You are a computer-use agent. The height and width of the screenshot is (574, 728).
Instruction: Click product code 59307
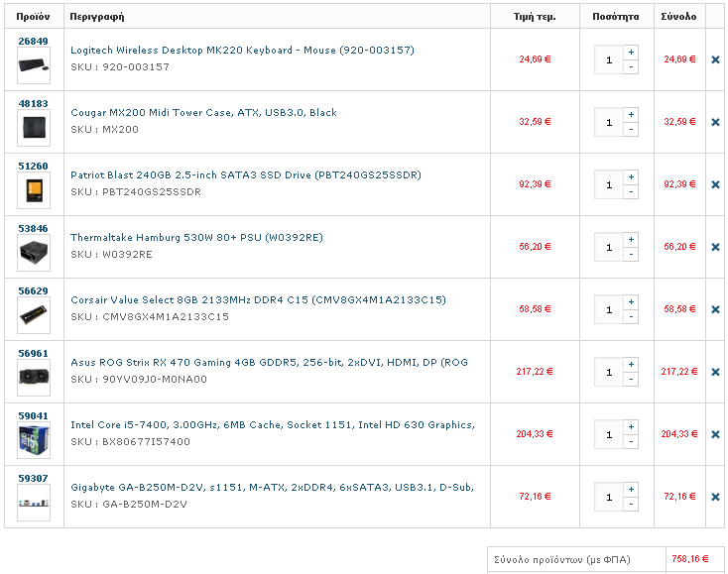[33, 478]
